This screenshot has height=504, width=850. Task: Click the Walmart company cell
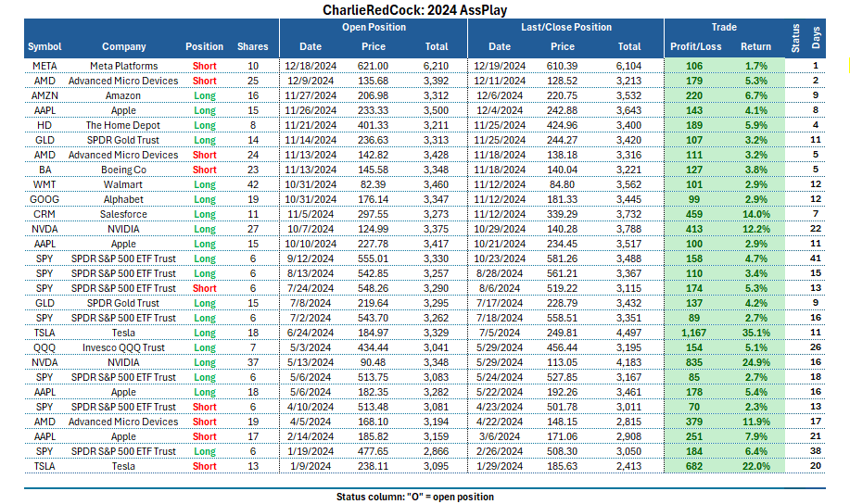click(123, 184)
